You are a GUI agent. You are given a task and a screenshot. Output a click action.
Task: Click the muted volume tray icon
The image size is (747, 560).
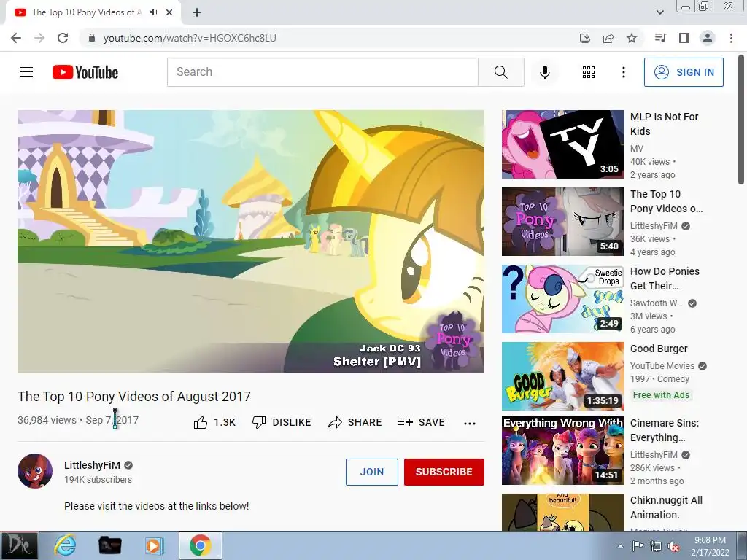[x=673, y=546]
